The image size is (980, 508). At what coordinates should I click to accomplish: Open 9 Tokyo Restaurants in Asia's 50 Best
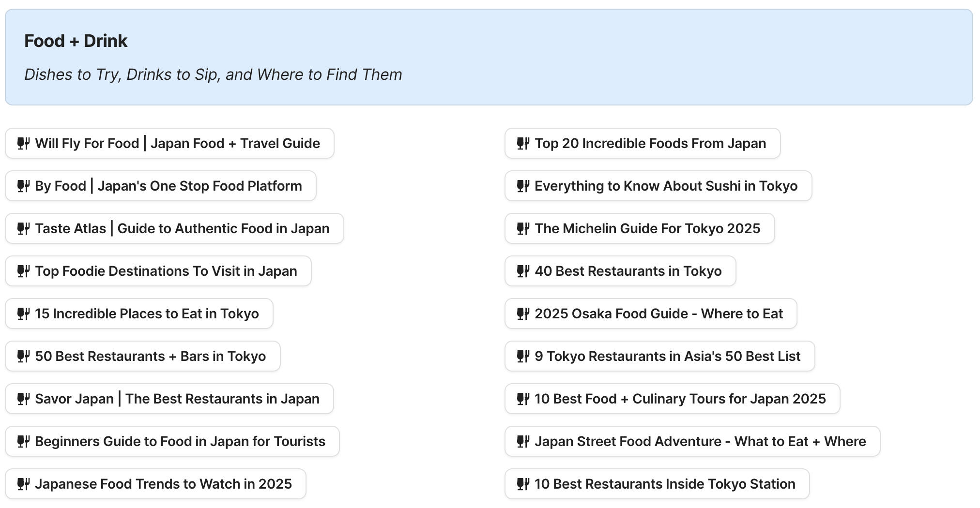660,356
